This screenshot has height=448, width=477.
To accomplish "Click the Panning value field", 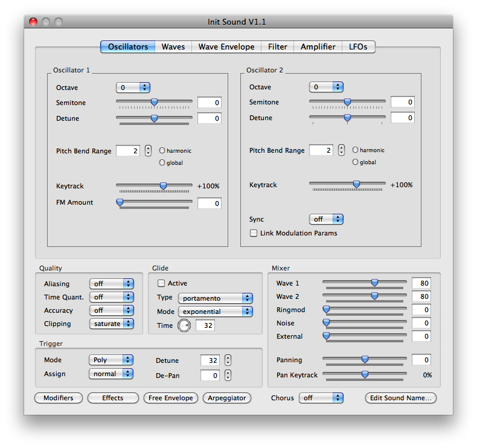I will 421,360.
